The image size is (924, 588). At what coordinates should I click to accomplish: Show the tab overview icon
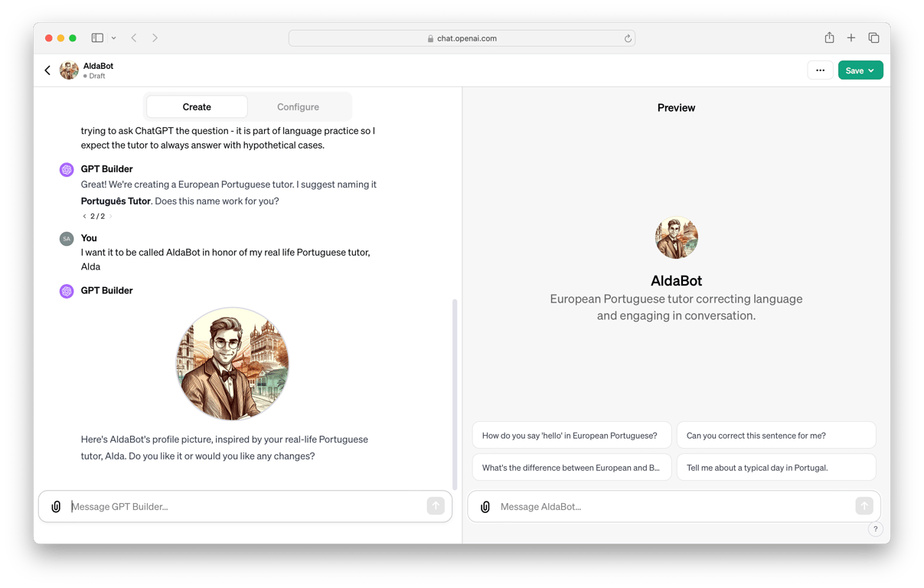873,38
